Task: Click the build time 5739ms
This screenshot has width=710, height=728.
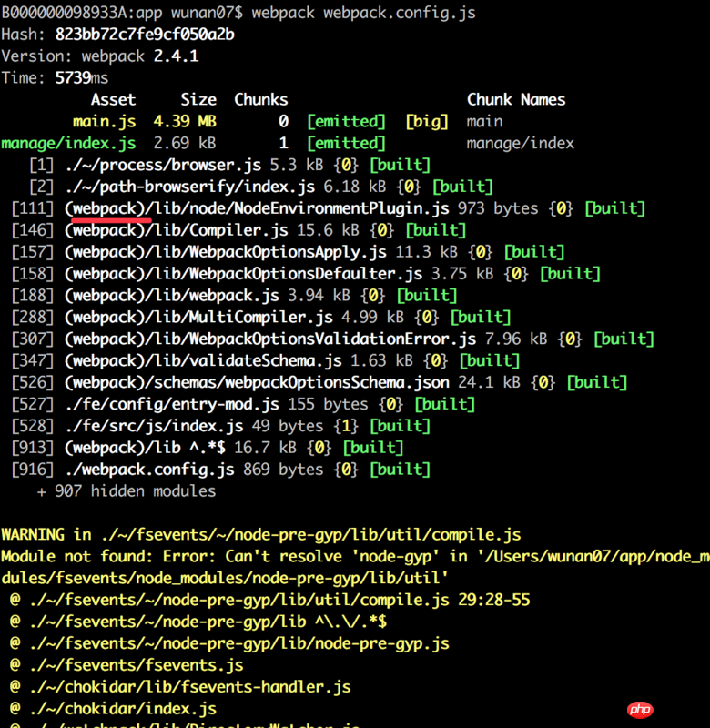Action: tap(81, 77)
